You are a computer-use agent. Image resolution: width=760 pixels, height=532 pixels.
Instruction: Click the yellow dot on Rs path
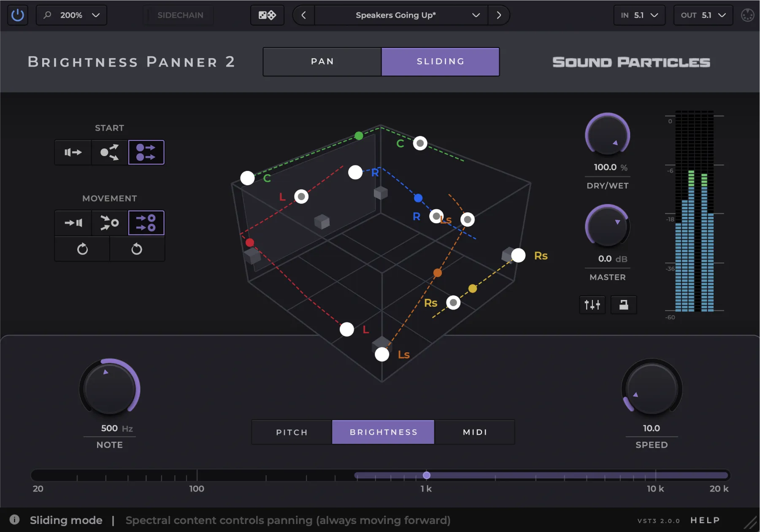[473, 289]
